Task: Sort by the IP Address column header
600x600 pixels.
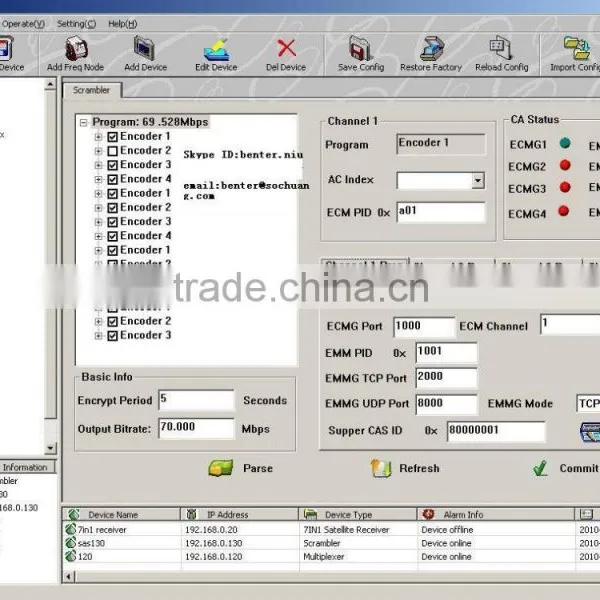Action: pyautogui.click(x=240, y=514)
